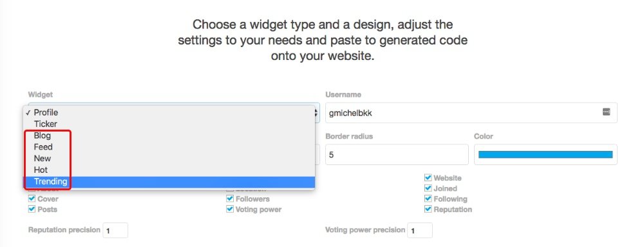
Task: Toggle the Joined checkbox
Action: pyautogui.click(x=428, y=188)
